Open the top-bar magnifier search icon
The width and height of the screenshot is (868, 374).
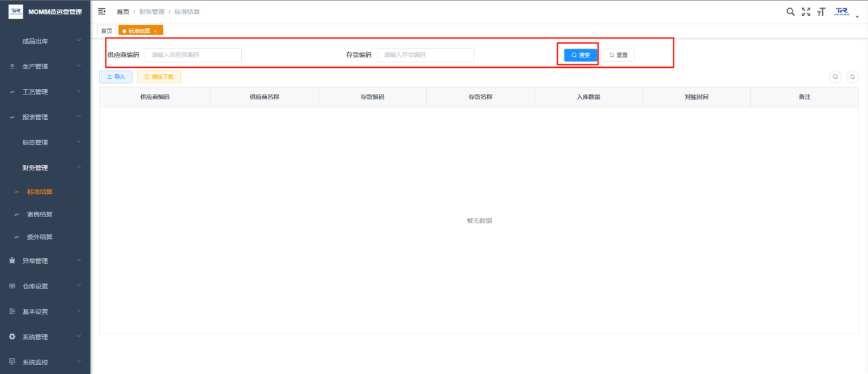point(791,12)
